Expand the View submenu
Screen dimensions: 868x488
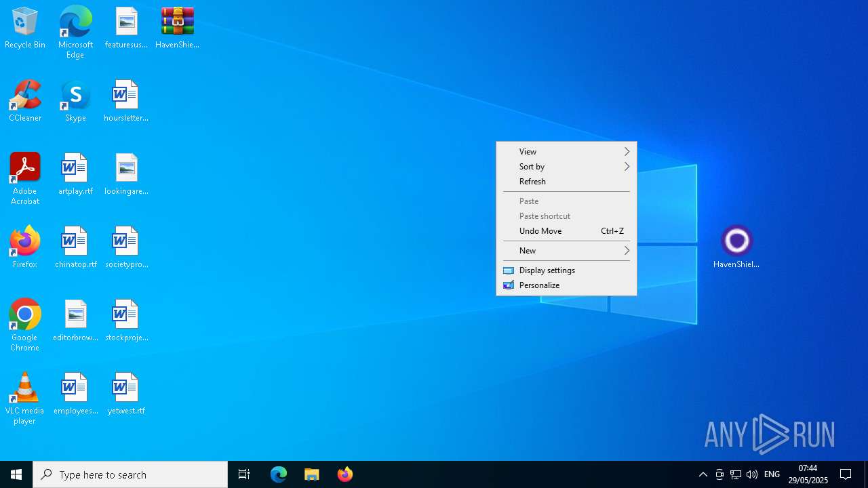point(566,152)
